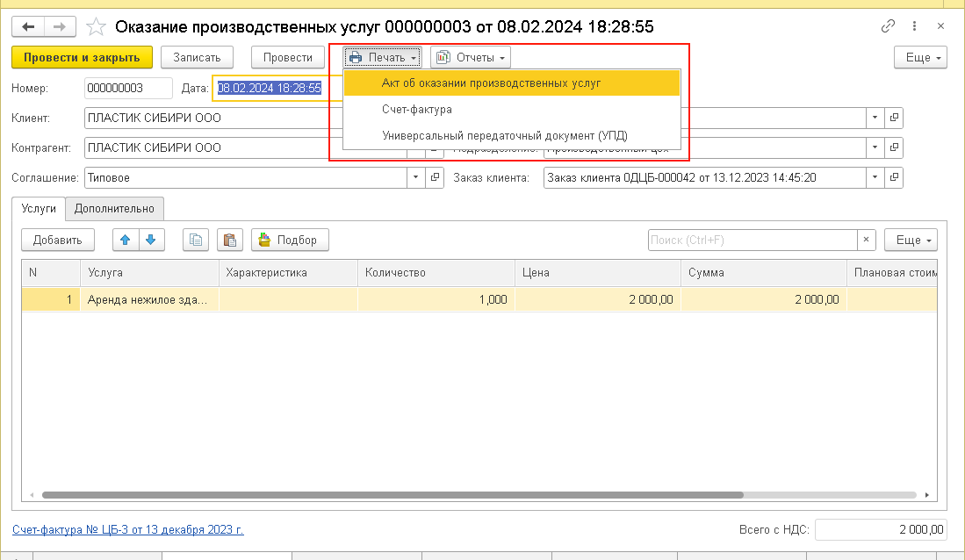
Task: Expand the Отчеты dropdown menu
Action: click(x=471, y=58)
